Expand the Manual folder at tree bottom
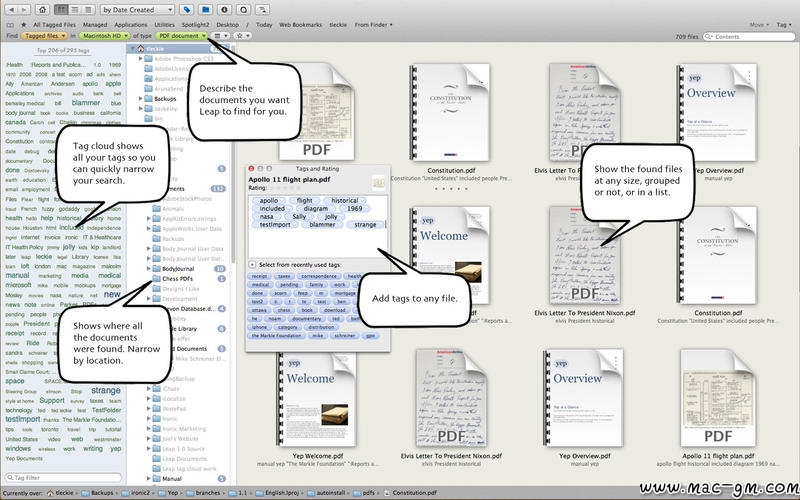 [x=148, y=479]
